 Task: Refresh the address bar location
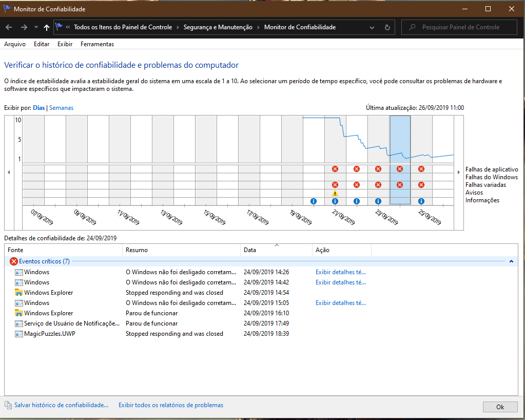[387, 27]
